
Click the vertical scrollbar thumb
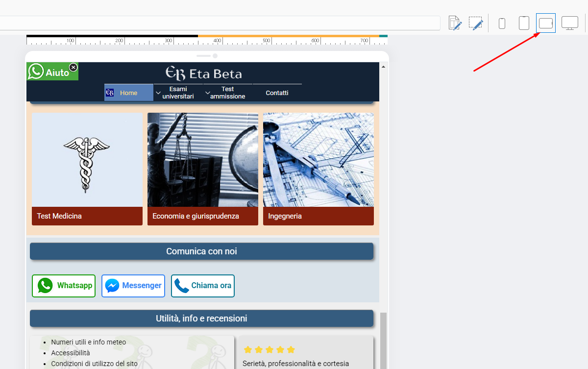point(384,341)
